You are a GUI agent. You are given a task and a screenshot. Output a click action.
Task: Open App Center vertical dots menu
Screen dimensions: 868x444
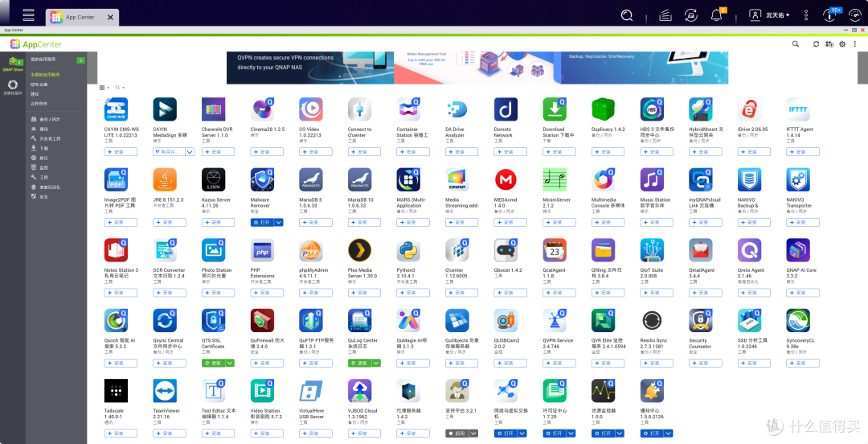coord(854,43)
